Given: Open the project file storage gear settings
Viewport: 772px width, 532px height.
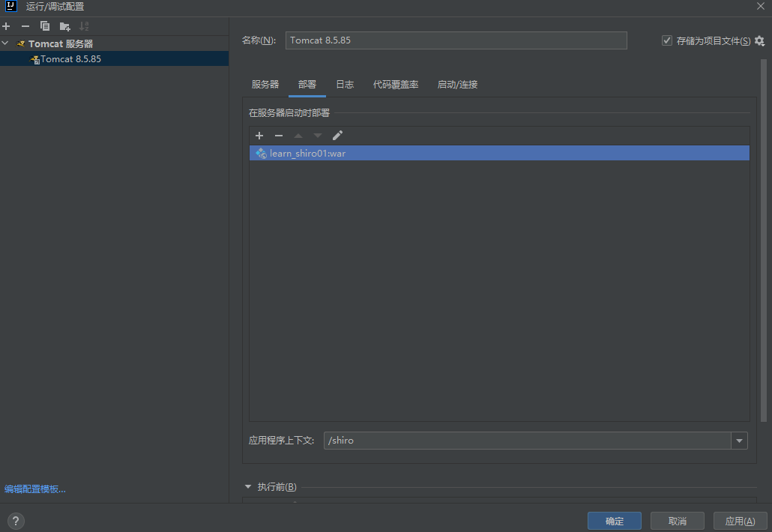Looking at the screenshot, I should pos(760,41).
